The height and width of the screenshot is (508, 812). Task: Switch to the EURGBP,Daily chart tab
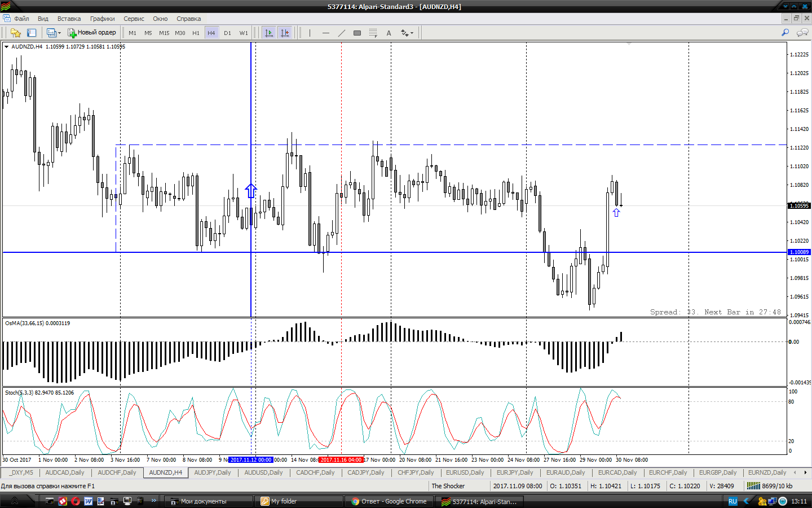[x=718, y=473]
